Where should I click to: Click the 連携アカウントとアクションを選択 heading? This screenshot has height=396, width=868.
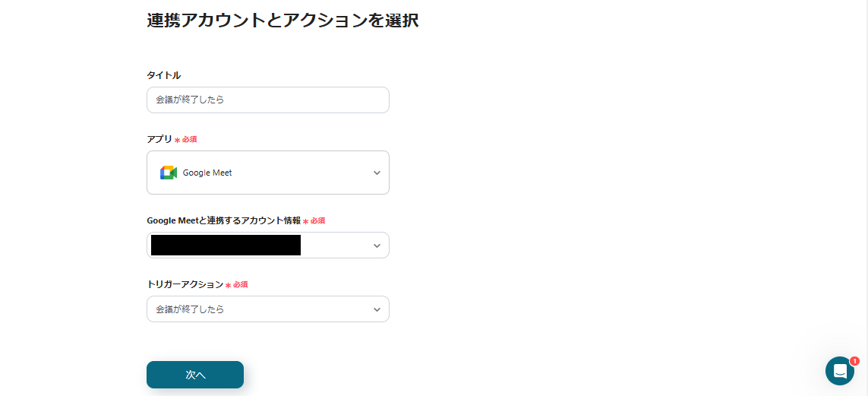[282, 21]
